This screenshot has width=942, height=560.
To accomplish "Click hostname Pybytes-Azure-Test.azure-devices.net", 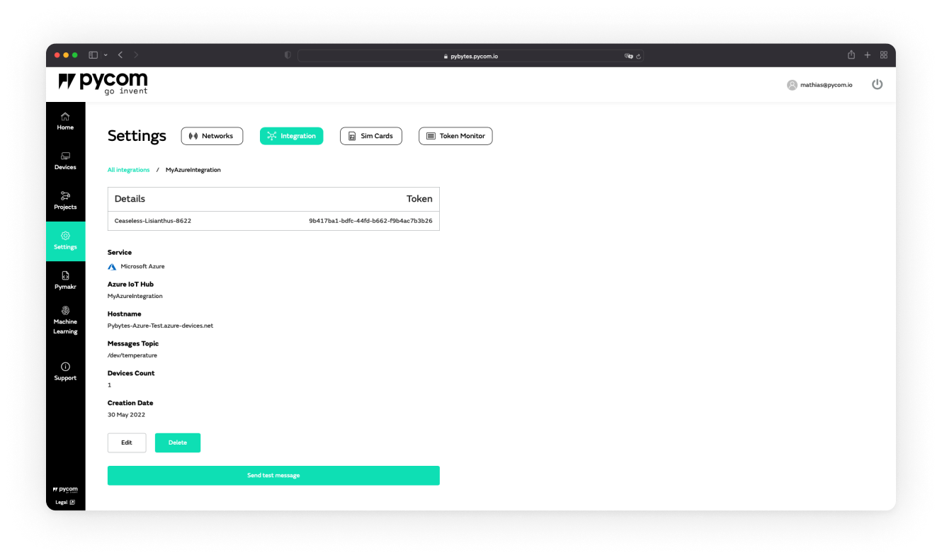I will coord(160,326).
